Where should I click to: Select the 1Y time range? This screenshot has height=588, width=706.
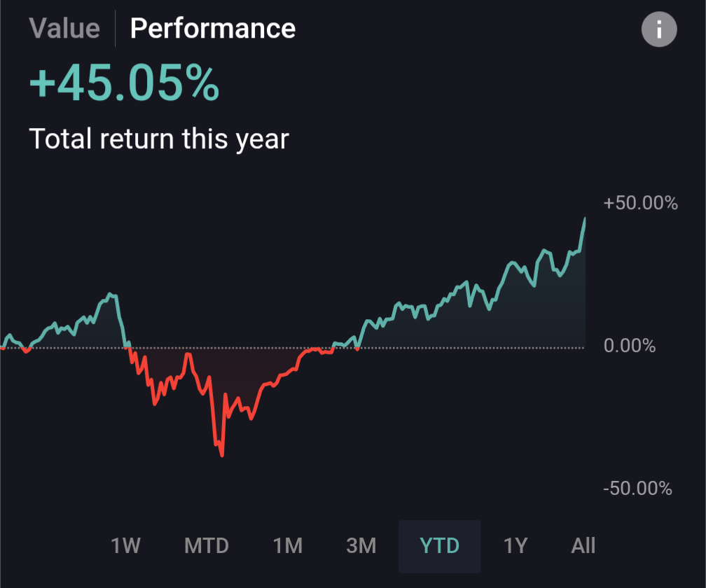tap(515, 545)
